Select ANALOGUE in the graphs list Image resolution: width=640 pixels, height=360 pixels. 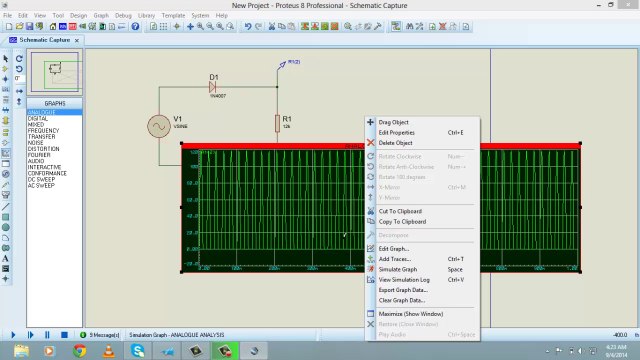54,112
